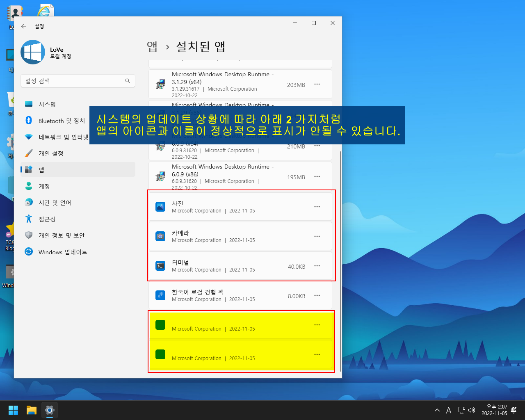The width and height of the screenshot is (525, 420).
Task: Open the Windows Start menu
Action: (x=14, y=410)
